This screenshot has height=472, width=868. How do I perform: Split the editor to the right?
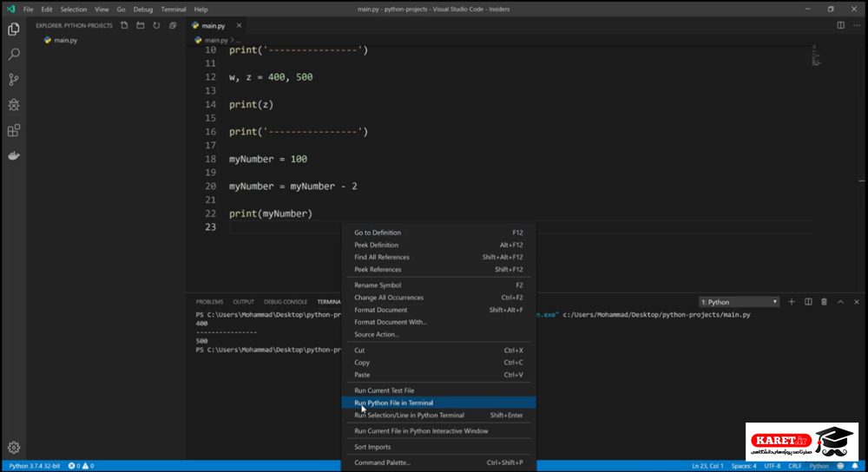[840, 25]
